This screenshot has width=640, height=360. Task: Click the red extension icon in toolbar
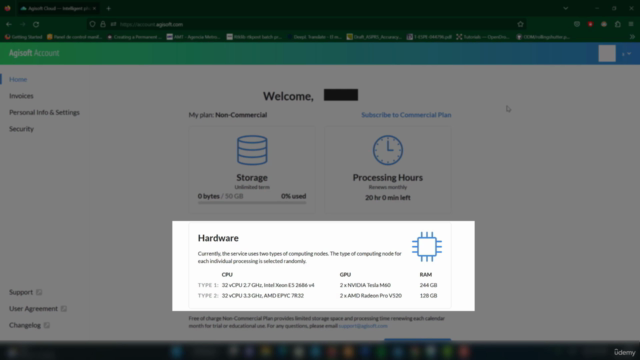pos(590,24)
